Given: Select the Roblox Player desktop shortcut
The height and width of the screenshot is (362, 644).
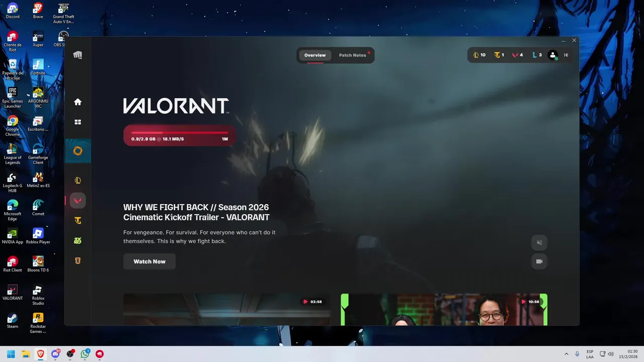Looking at the screenshot, I should point(38,236).
